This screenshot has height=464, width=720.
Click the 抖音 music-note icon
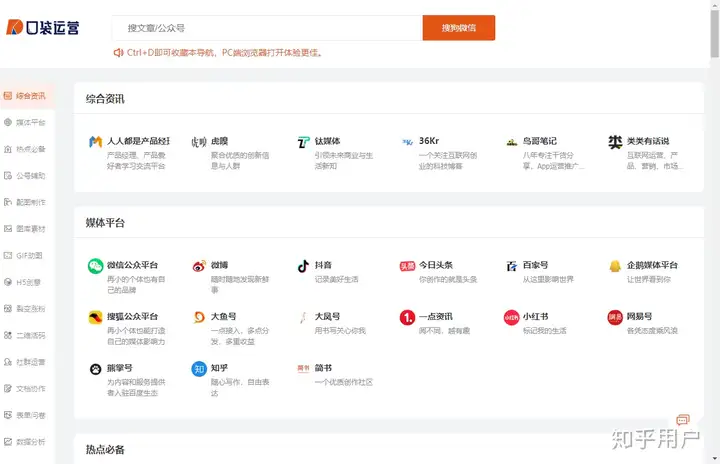(303, 266)
